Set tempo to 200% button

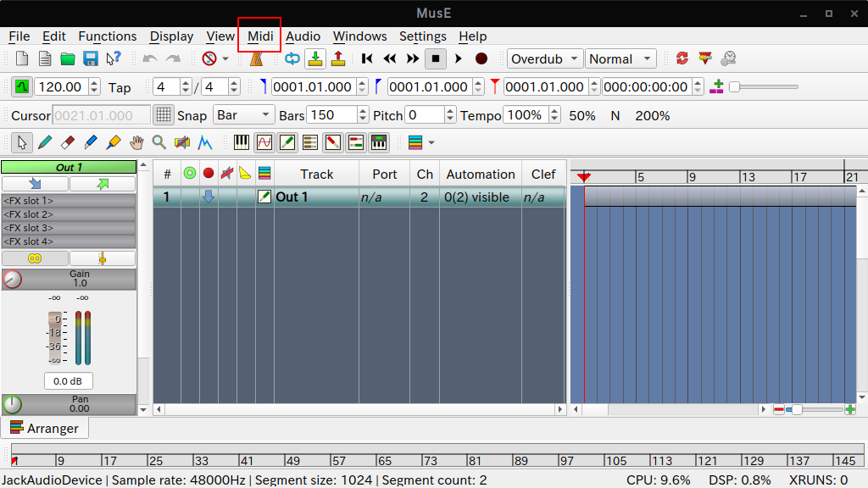652,115
